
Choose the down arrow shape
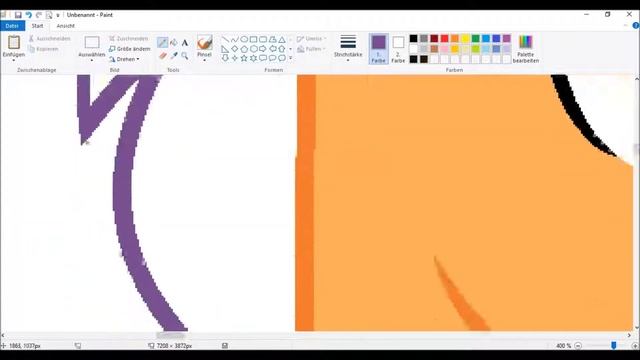coord(225,58)
